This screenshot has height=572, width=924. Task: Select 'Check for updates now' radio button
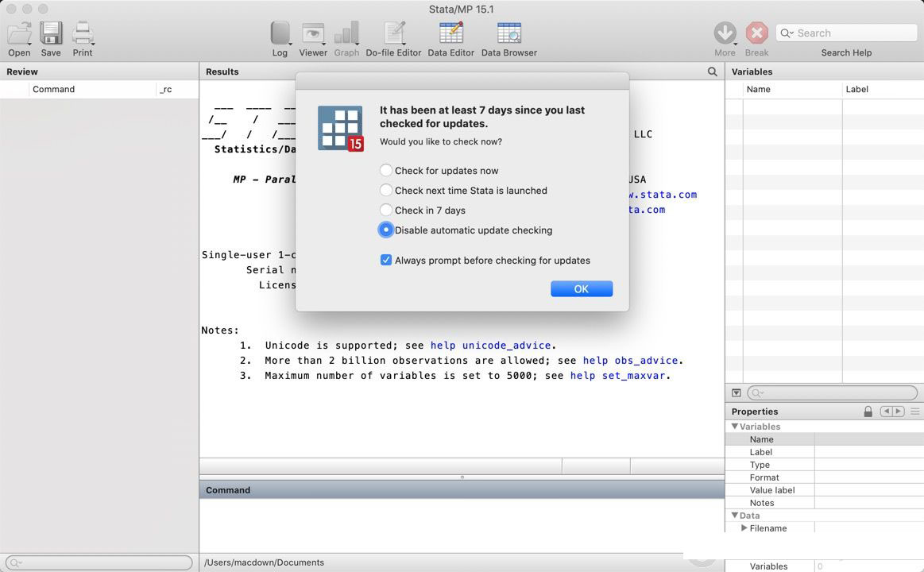pyautogui.click(x=385, y=170)
